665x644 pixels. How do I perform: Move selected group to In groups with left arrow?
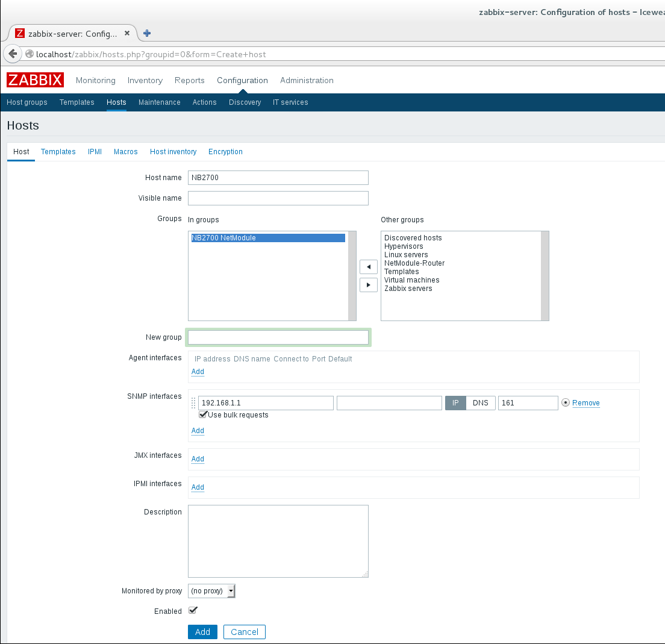[x=369, y=267]
